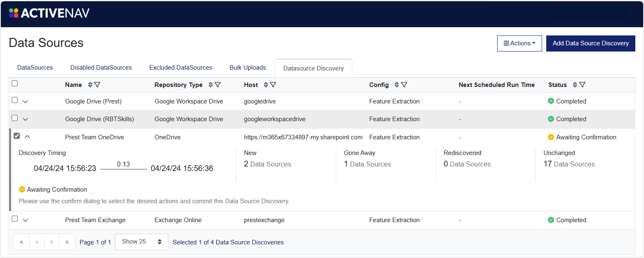
Task: Click Completed status icon for Google Drive (Prest)
Action: pos(551,101)
